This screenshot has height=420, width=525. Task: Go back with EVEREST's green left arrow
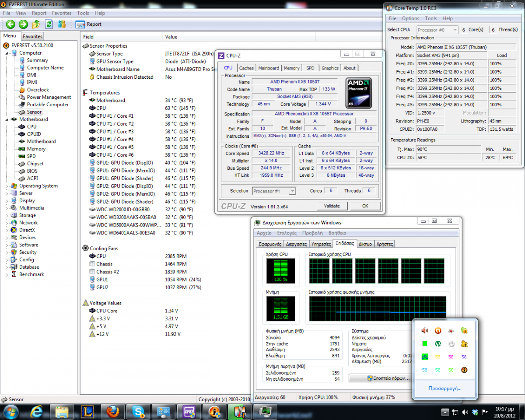(10, 24)
